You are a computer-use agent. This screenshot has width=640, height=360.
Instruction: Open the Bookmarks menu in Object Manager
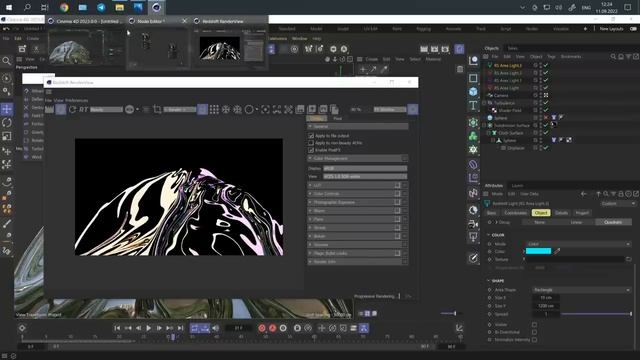pyautogui.click(x=571, y=57)
